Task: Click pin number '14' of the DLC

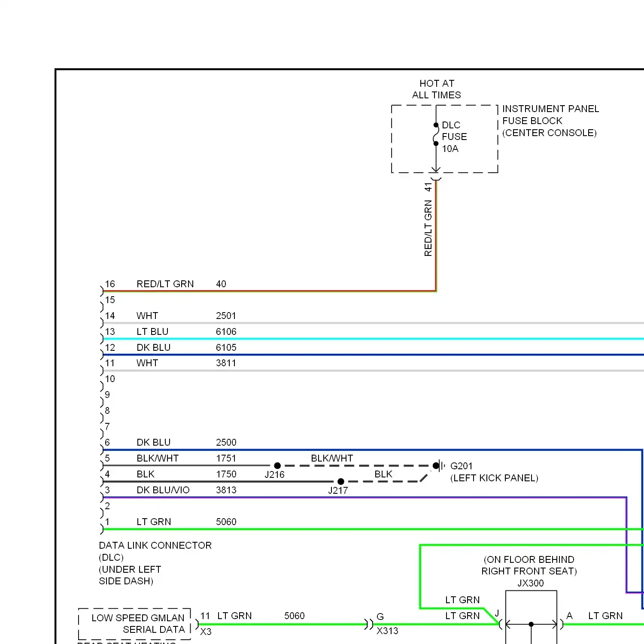Action: (x=110, y=316)
